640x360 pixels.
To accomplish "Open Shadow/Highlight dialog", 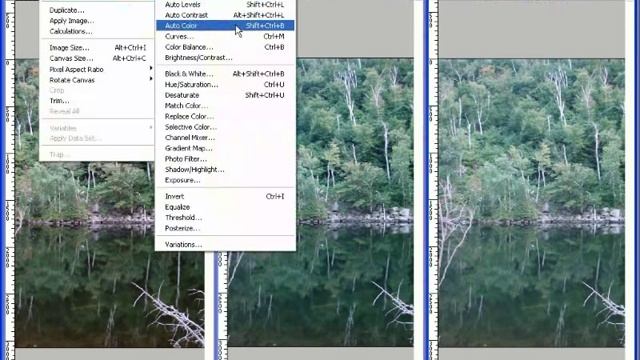I will click(x=225, y=169).
